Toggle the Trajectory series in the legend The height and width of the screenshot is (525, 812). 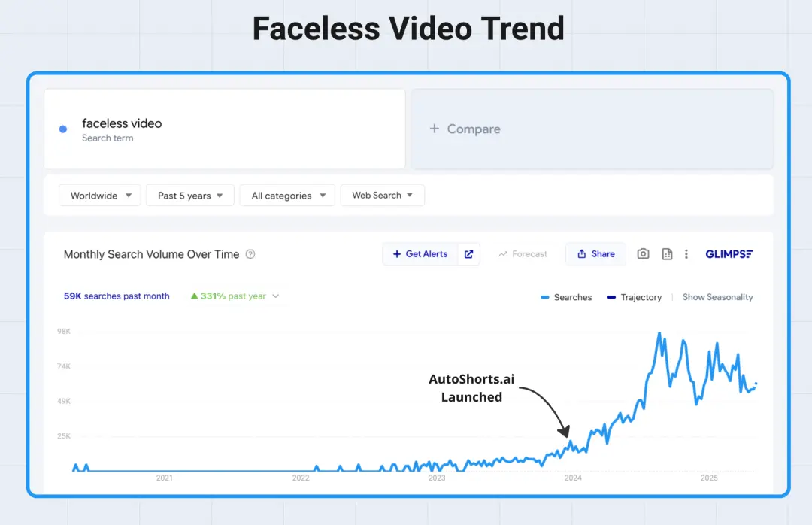tap(635, 297)
